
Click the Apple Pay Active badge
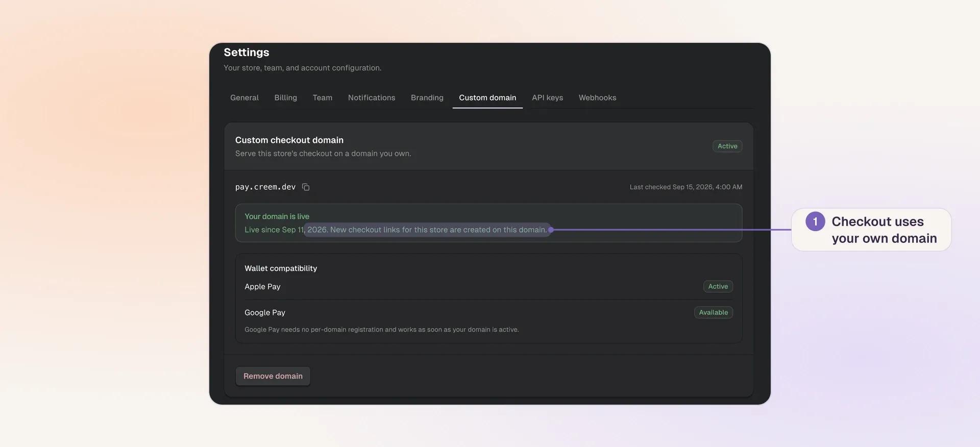point(718,286)
